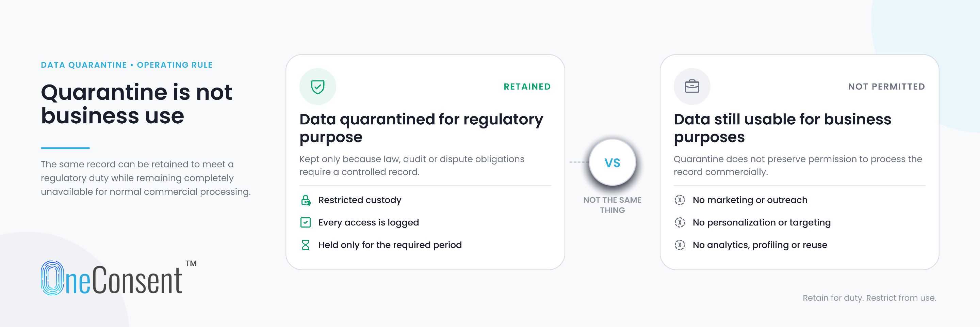Click the heading Data quarantined for regulatory purpose
980x327 pixels.
pyautogui.click(x=421, y=128)
